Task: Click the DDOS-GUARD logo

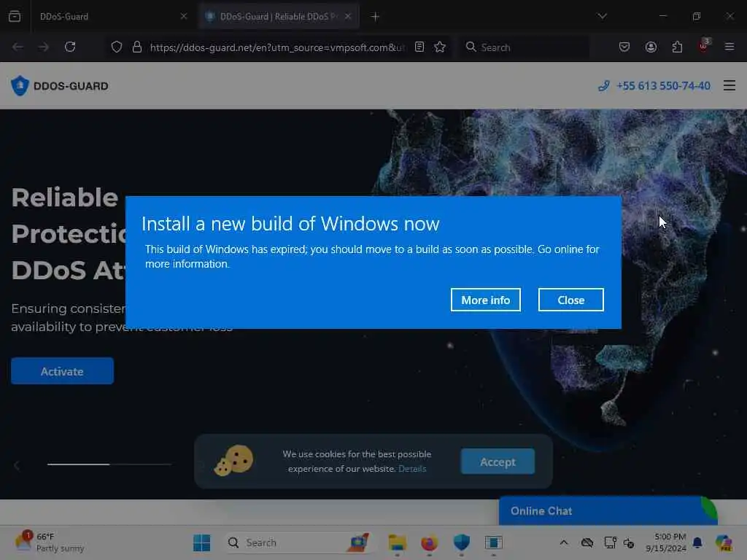Action: click(x=60, y=86)
